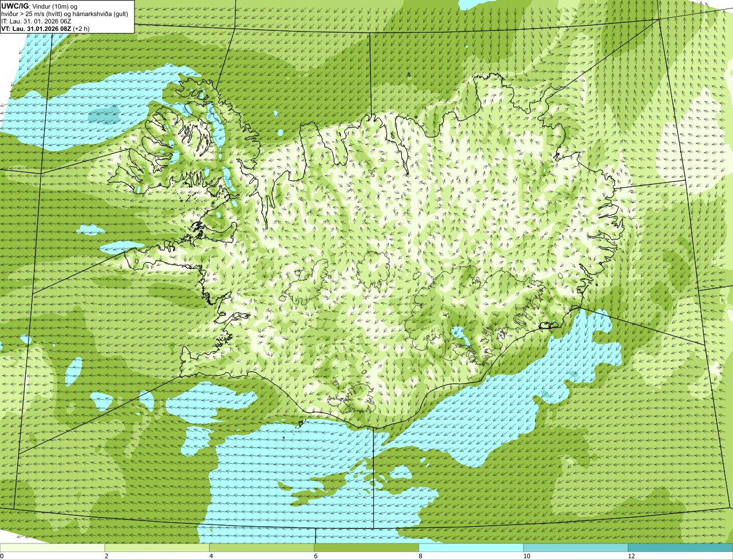
Task: Click the '2' tick label on the scale
Action: (107, 556)
